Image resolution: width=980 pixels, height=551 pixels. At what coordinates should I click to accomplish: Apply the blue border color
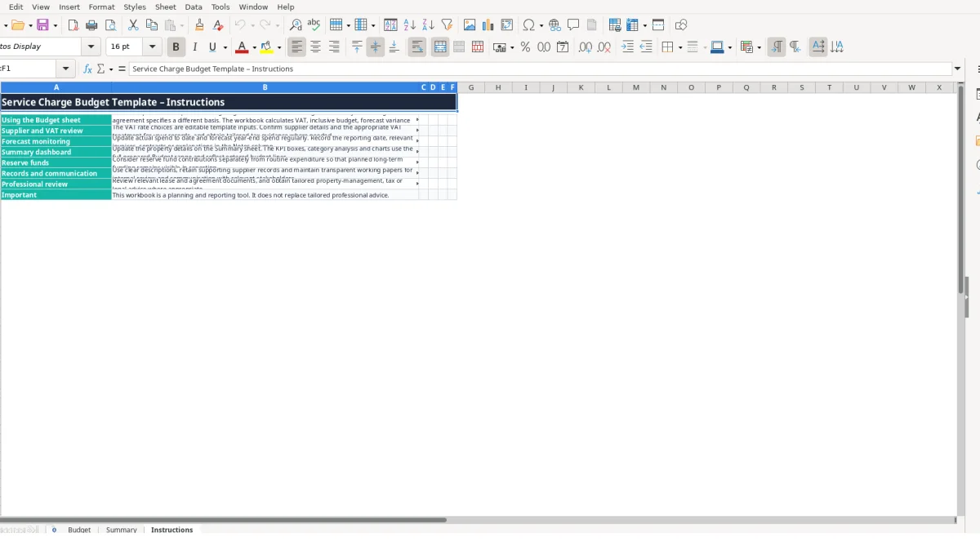tap(717, 47)
